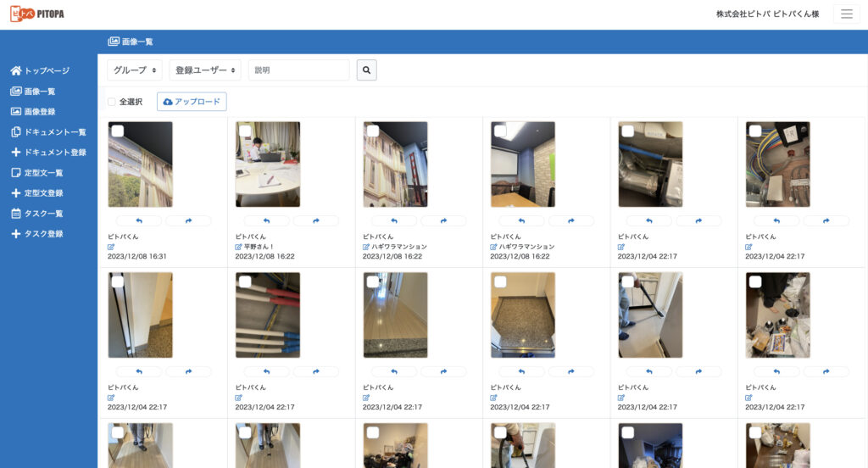
Task: Click the 説明 search input field
Action: (x=299, y=70)
